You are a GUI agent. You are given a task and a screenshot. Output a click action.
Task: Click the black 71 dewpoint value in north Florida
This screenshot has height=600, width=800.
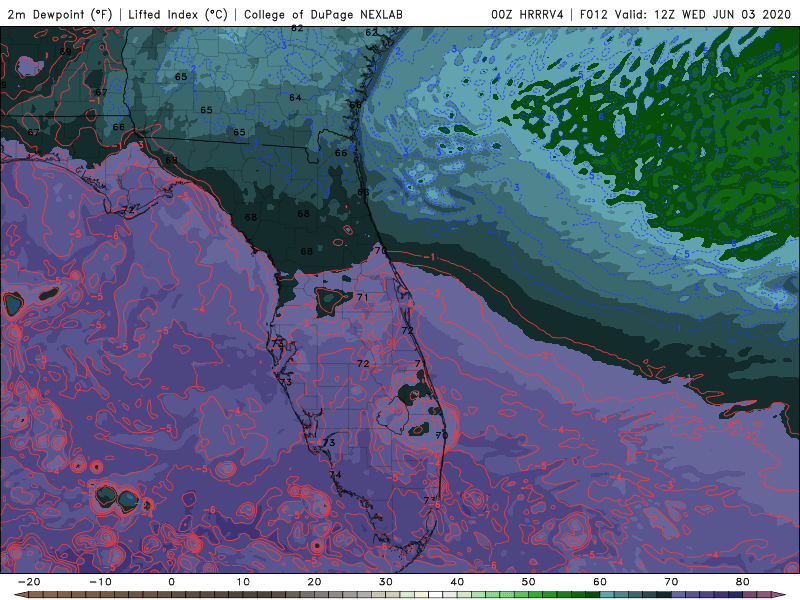click(x=362, y=297)
